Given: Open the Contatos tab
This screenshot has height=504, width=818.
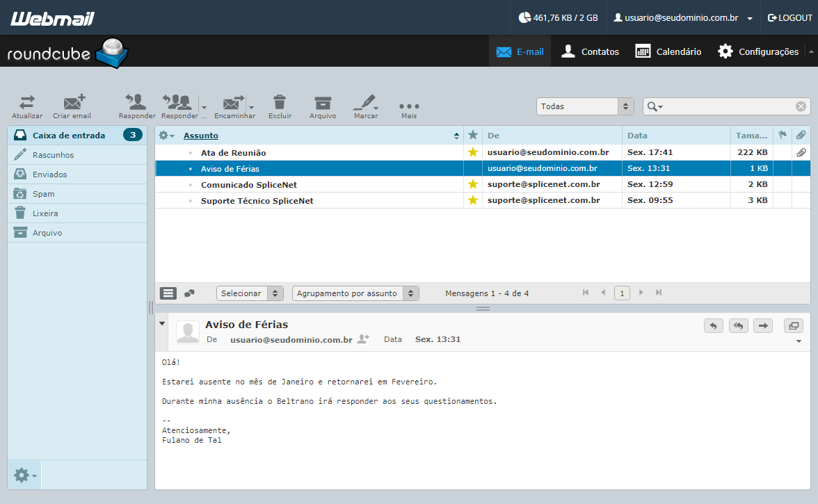Looking at the screenshot, I should [x=590, y=51].
